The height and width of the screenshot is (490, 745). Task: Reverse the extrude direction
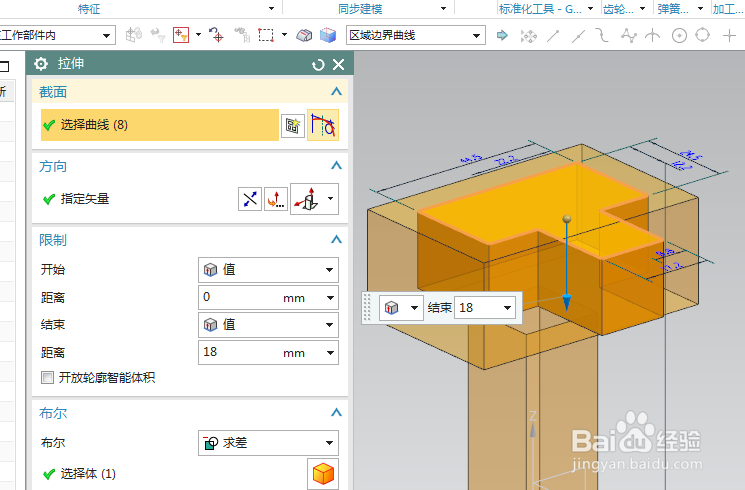coord(250,199)
